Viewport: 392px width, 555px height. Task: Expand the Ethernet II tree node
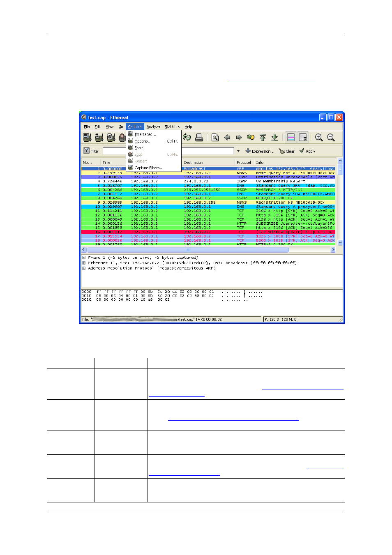tap(84, 263)
